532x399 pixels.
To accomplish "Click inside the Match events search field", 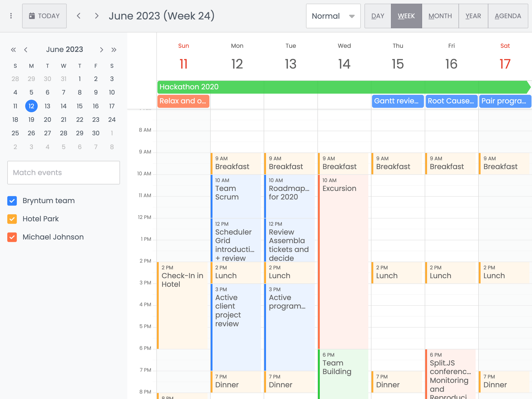I will 63,172.
